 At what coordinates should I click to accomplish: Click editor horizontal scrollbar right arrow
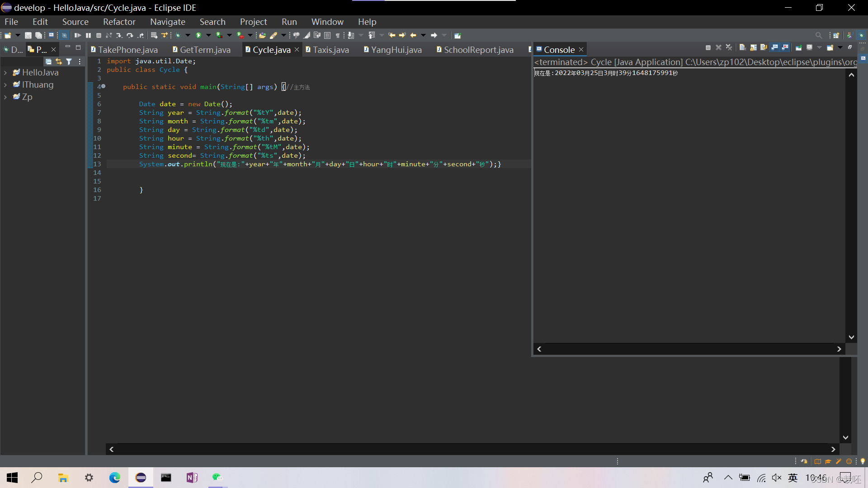click(833, 449)
